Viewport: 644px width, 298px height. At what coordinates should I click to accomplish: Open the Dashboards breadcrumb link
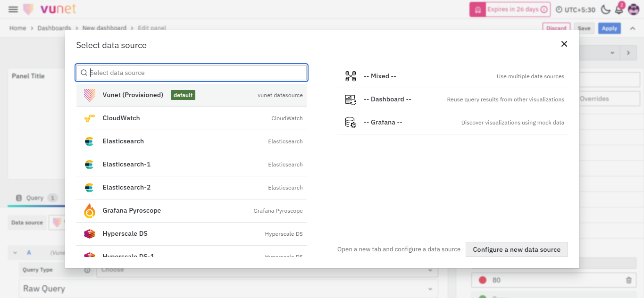click(x=54, y=28)
